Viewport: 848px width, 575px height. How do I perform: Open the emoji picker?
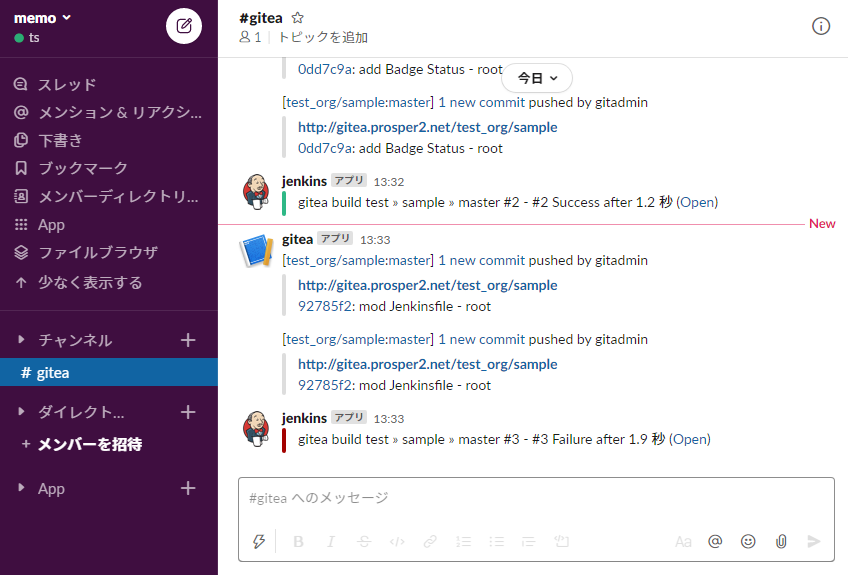click(748, 541)
